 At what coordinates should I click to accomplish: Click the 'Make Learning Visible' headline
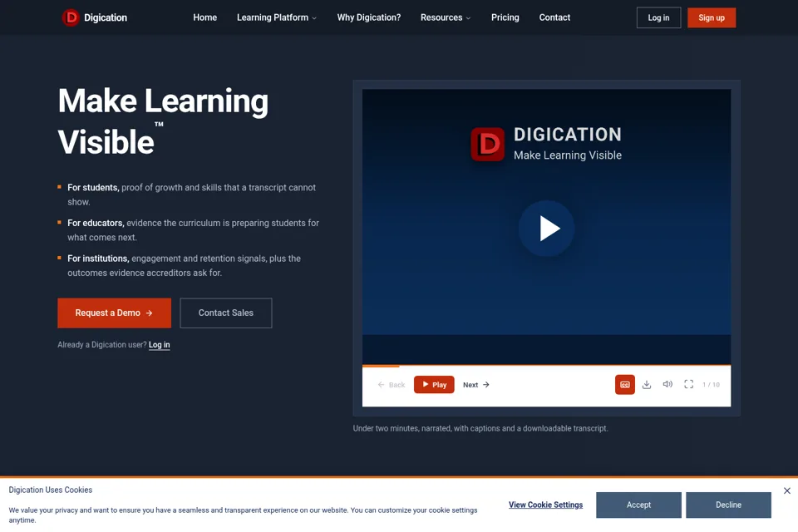click(163, 121)
